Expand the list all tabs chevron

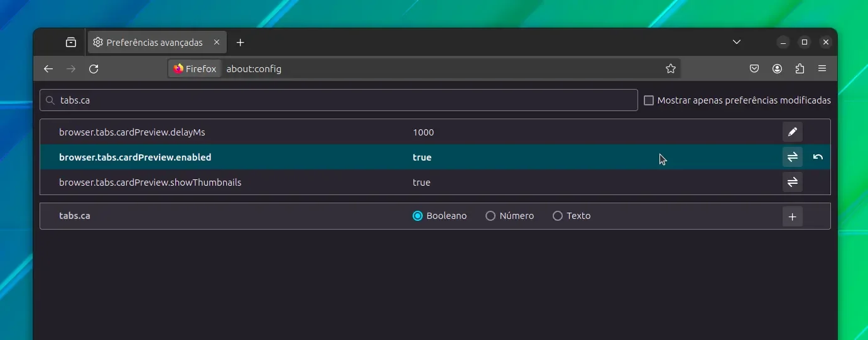[737, 43]
